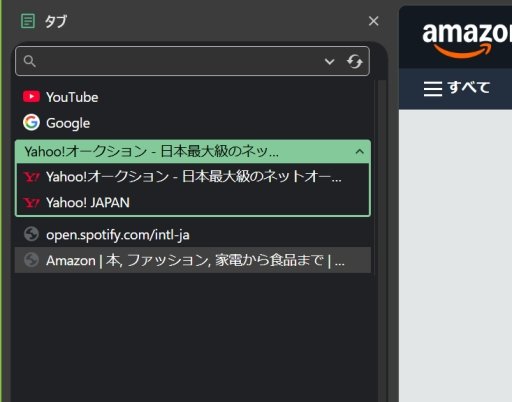This screenshot has width=512, height=402.
Task: Click the sync refresh icon in search bar
Action: [354, 61]
